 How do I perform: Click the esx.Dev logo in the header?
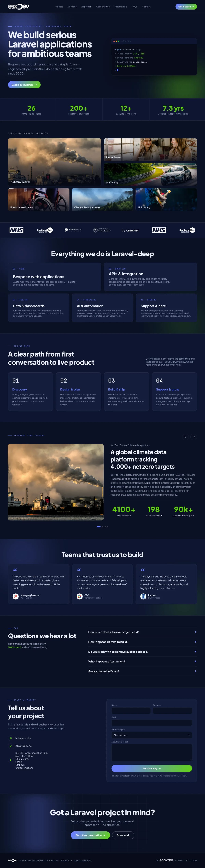click(19, 6)
